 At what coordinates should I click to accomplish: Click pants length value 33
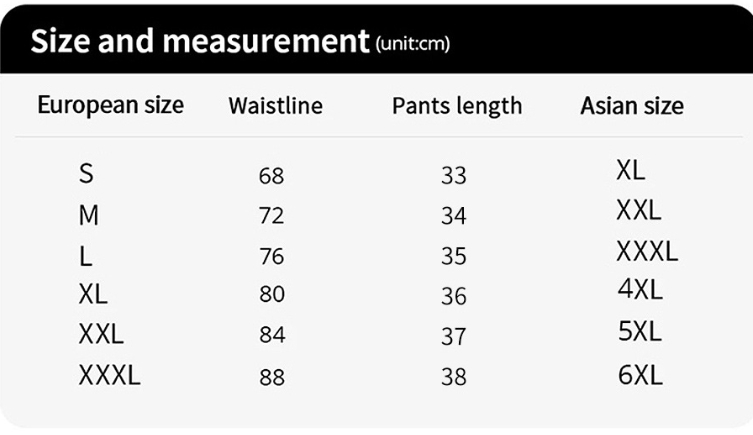point(454,176)
